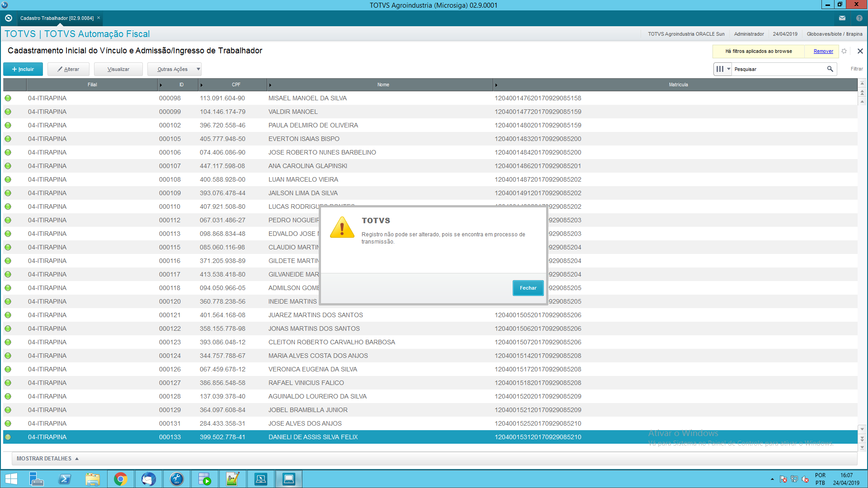Click the active TOTVS monitor taskbar icon
Screen dimensions: 868x488
click(288, 479)
